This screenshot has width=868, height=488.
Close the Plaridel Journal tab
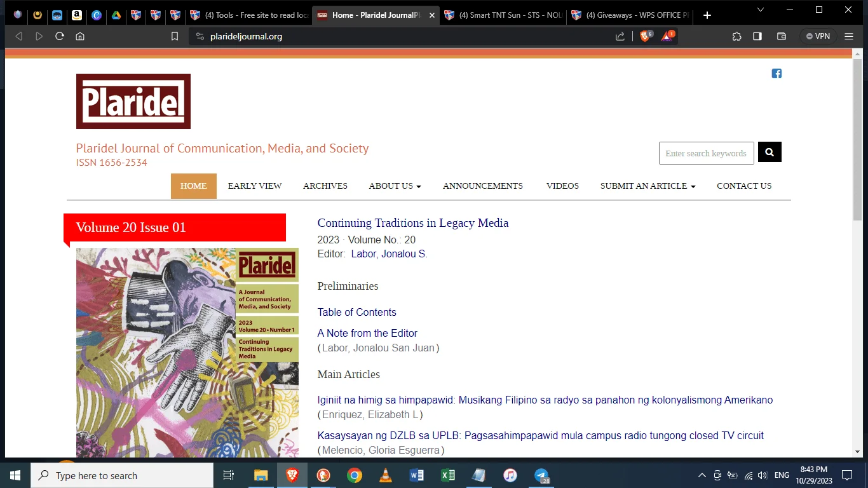click(431, 15)
